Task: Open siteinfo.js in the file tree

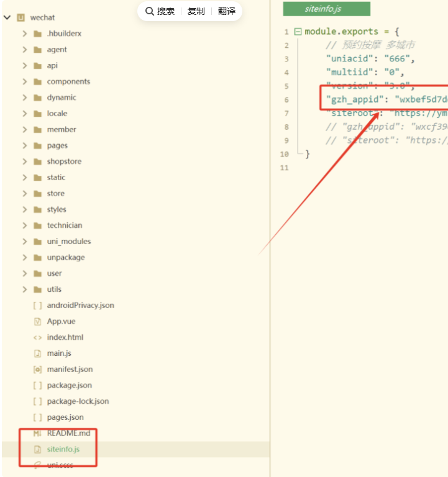Action: coord(63,449)
